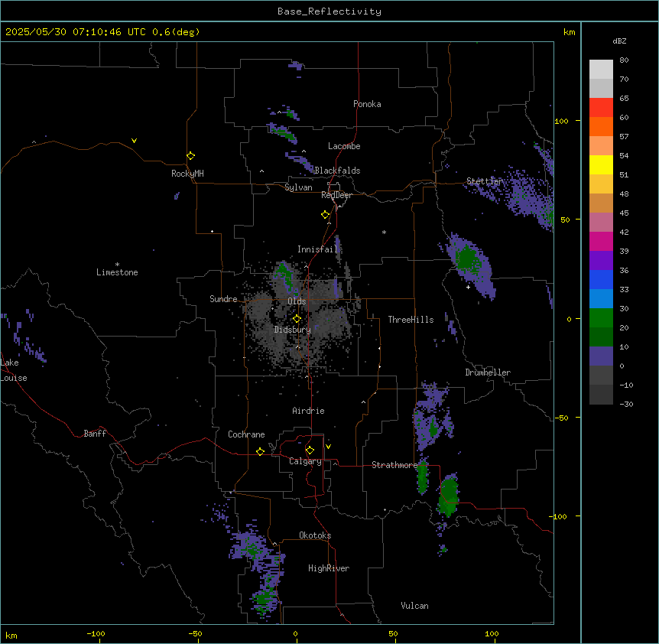The height and width of the screenshot is (644, 659).
Task: Click the Stettler city label
Action: [x=485, y=181]
